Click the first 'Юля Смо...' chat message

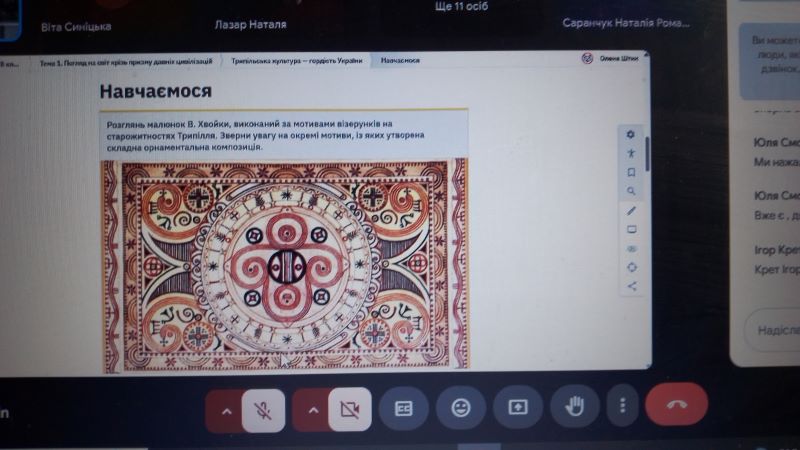click(x=776, y=162)
